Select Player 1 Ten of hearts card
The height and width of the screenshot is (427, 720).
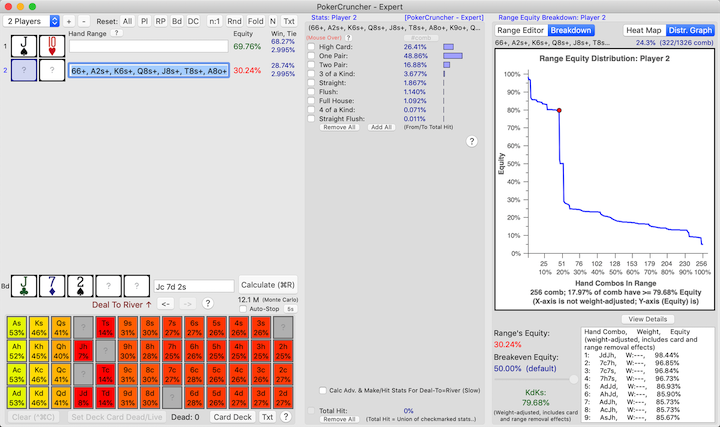pos(52,46)
